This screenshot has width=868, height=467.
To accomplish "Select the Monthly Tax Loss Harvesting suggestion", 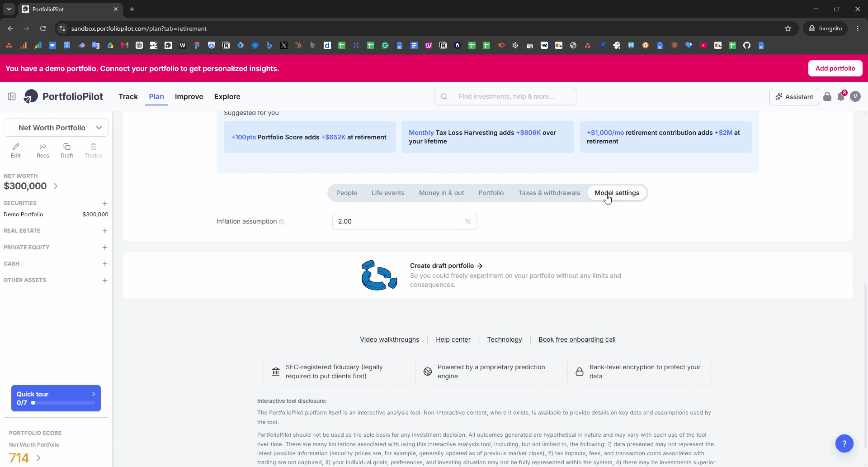I will coord(488,137).
